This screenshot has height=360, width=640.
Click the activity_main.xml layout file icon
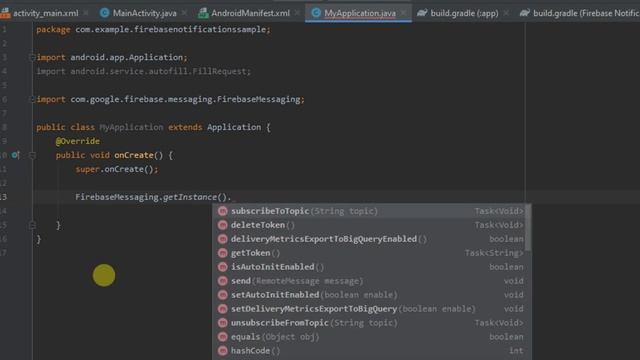[5, 13]
